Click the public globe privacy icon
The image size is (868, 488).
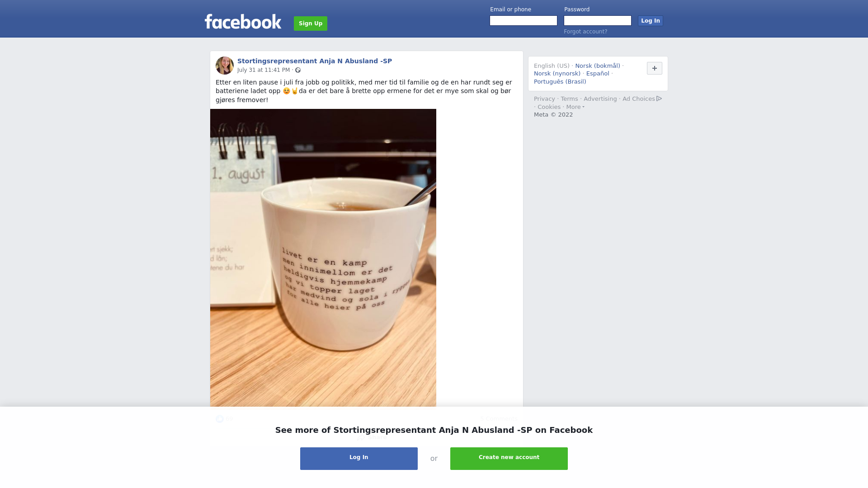tap(298, 70)
